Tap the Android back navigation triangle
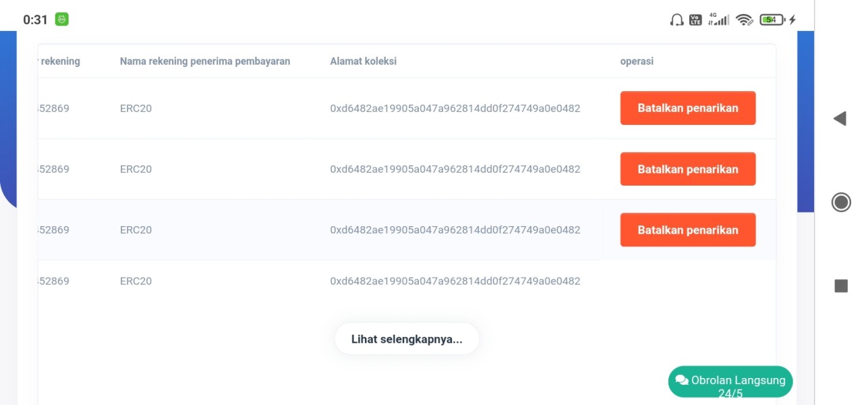 point(840,119)
